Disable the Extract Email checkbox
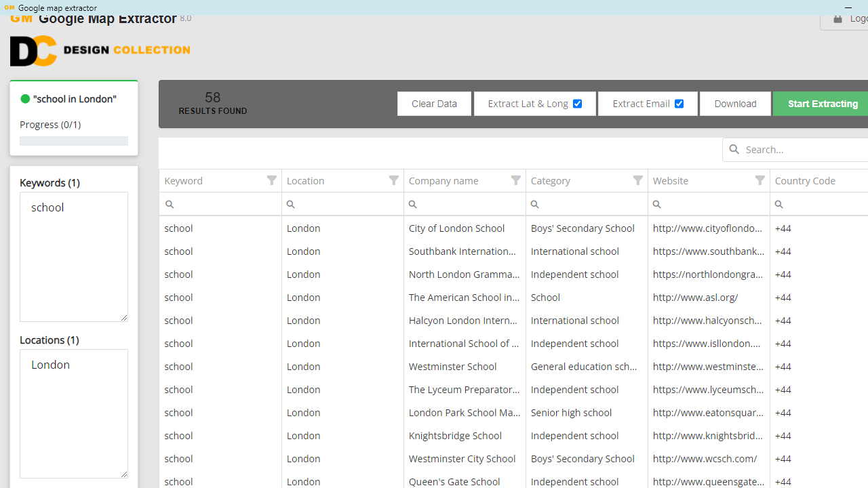The width and height of the screenshot is (868, 488). click(x=679, y=103)
